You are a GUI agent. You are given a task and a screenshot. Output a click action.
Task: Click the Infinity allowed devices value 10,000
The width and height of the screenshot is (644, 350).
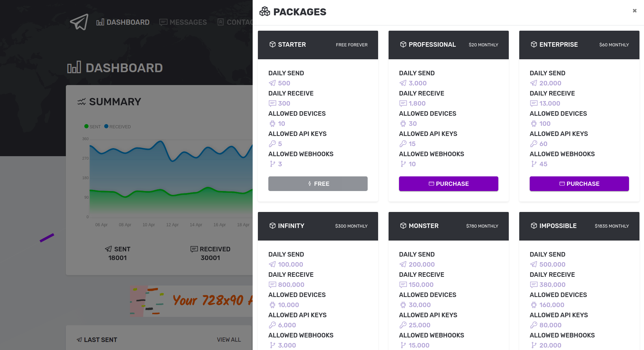coord(289,305)
